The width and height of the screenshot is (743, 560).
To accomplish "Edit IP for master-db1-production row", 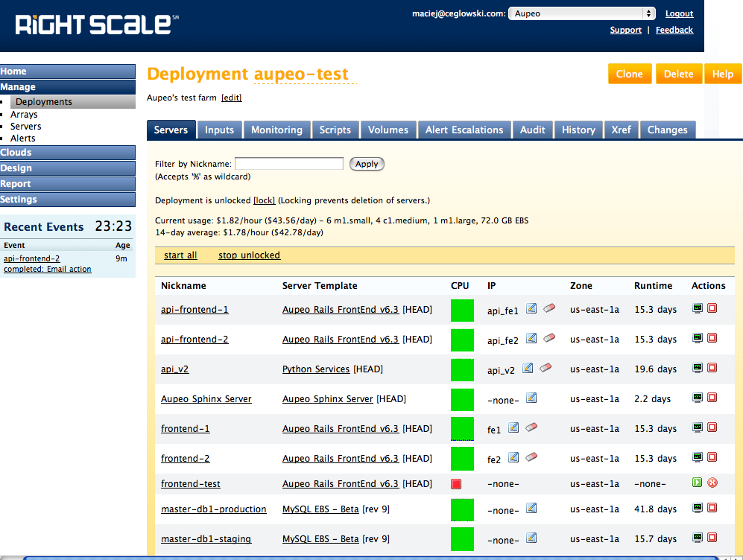I will (531, 508).
